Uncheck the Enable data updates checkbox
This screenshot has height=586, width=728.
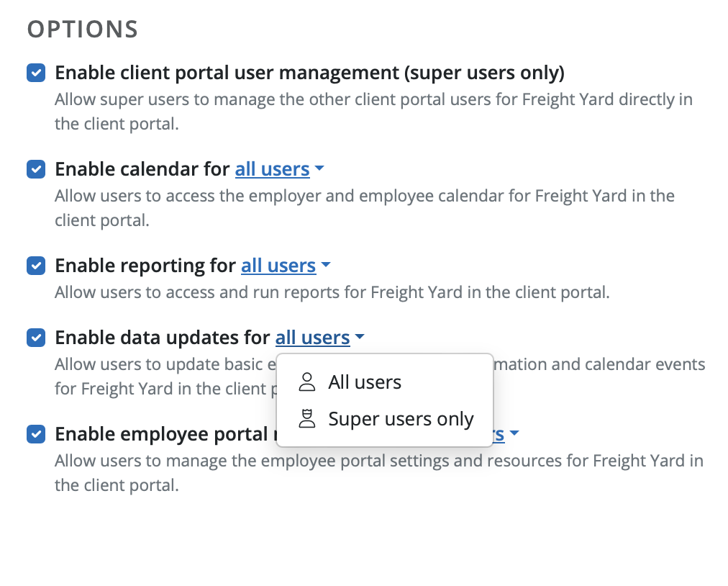click(x=36, y=338)
